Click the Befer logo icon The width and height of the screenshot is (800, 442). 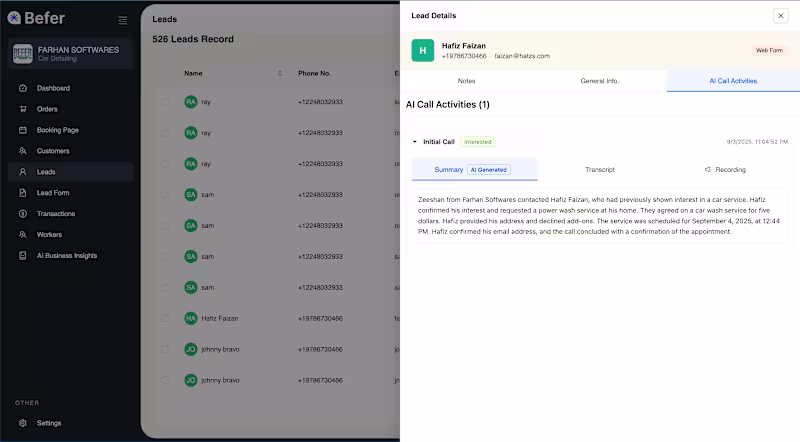[14, 18]
